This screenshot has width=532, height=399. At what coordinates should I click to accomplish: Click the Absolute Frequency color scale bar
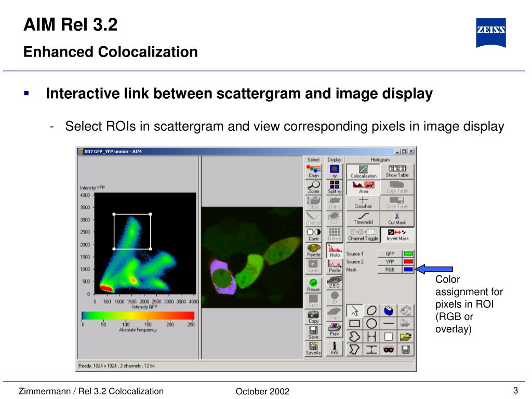138,316
